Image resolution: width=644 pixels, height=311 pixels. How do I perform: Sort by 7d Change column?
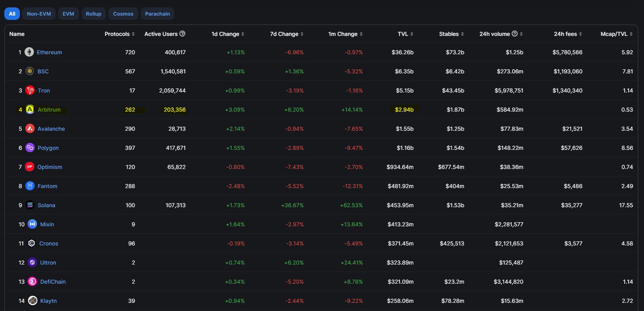[x=287, y=34]
